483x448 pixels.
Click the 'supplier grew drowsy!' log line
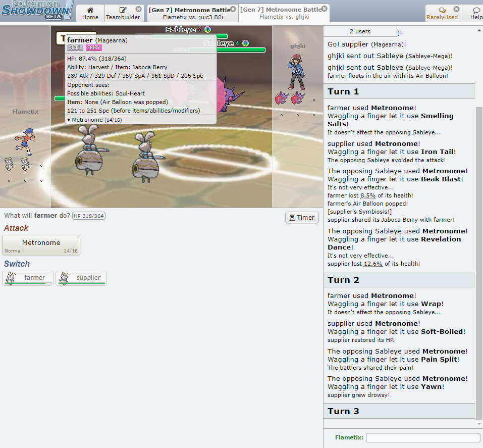click(x=358, y=395)
